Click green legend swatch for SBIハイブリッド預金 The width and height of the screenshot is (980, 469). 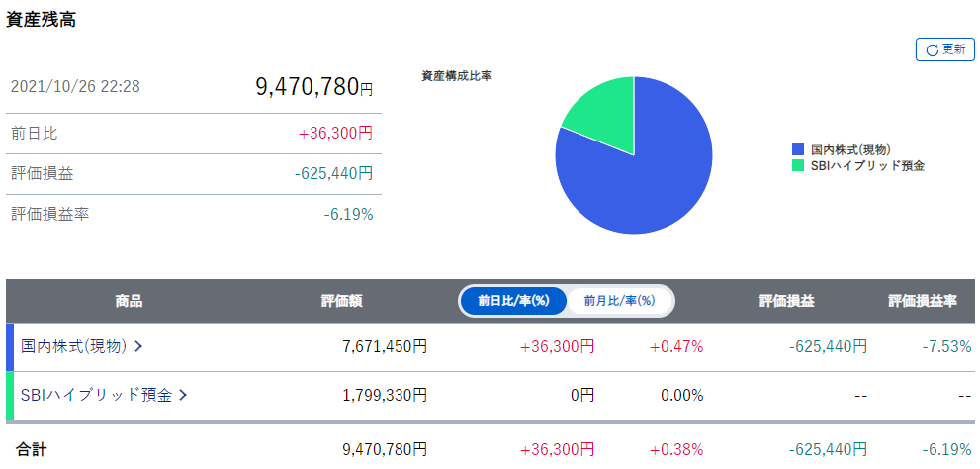(x=798, y=166)
